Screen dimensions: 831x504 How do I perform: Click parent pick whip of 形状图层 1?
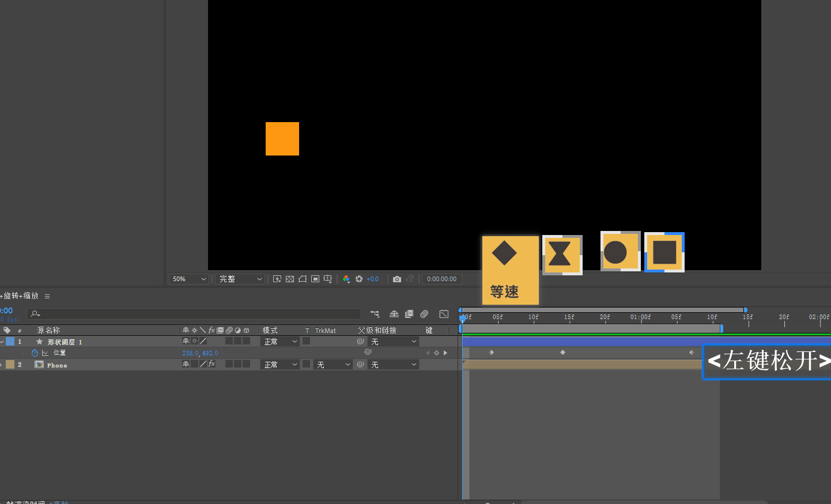(x=360, y=342)
